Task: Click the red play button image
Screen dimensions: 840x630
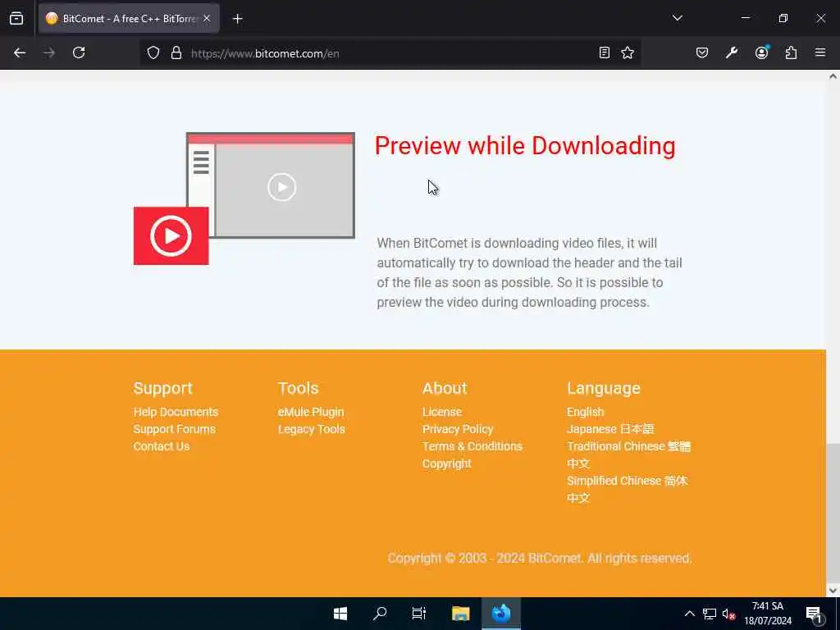Action: (x=171, y=235)
